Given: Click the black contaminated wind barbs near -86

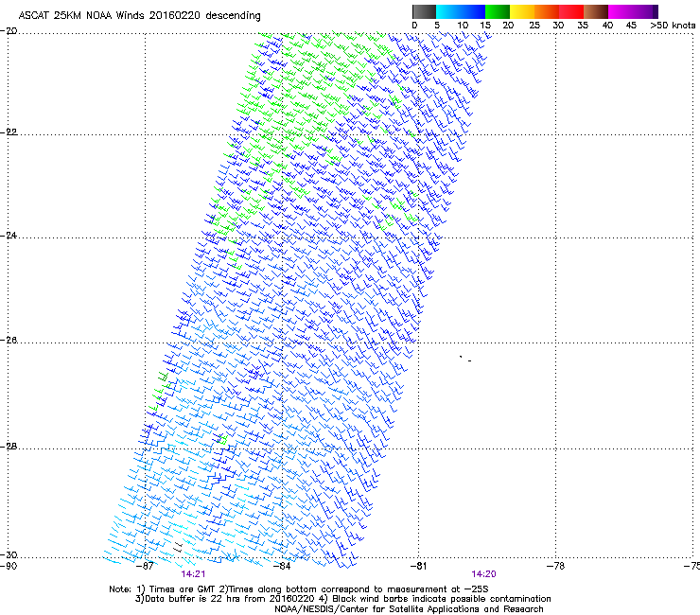Looking at the screenshot, I should coord(178,548).
